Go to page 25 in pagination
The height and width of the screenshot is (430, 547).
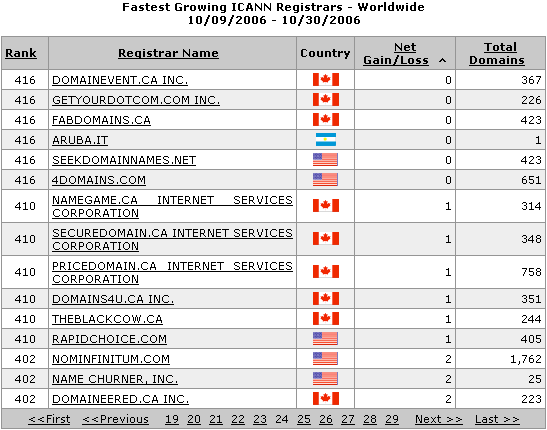click(x=304, y=419)
